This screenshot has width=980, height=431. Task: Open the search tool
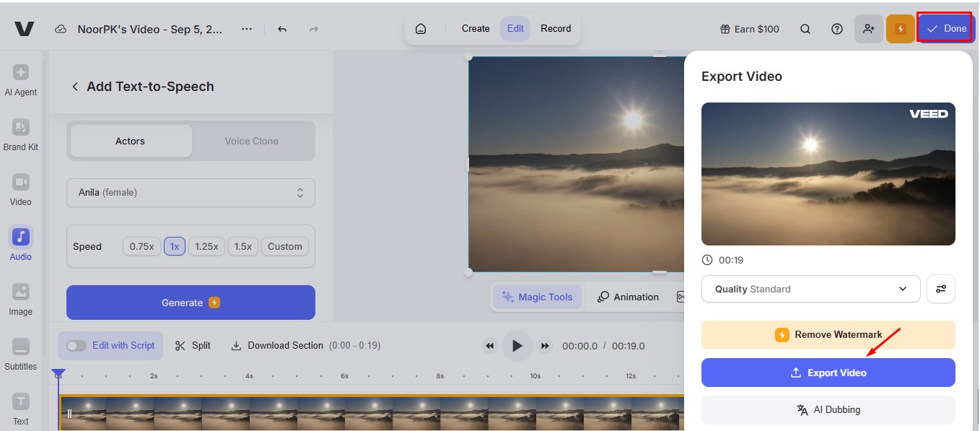[805, 29]
